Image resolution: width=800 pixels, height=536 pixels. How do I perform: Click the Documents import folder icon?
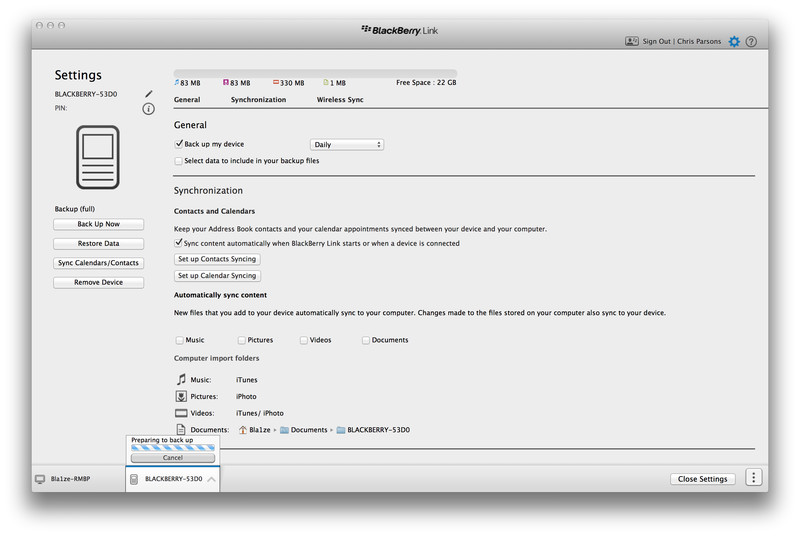pos(181,429)
